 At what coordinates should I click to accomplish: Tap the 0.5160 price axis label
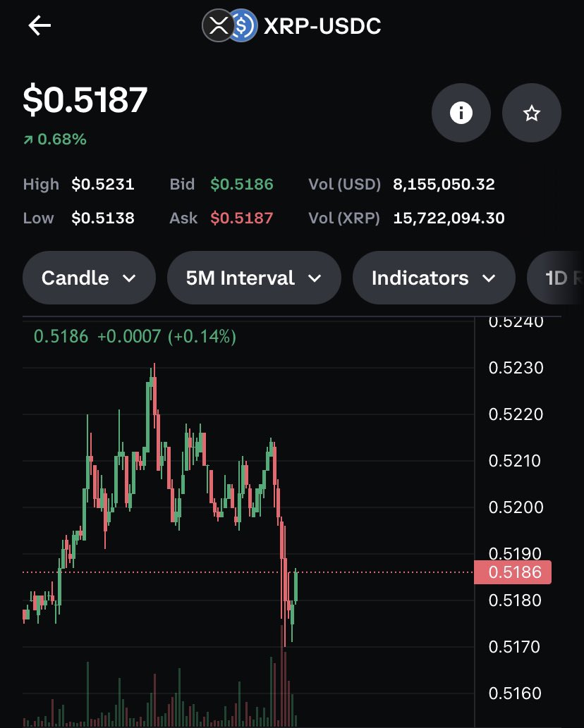515,693
